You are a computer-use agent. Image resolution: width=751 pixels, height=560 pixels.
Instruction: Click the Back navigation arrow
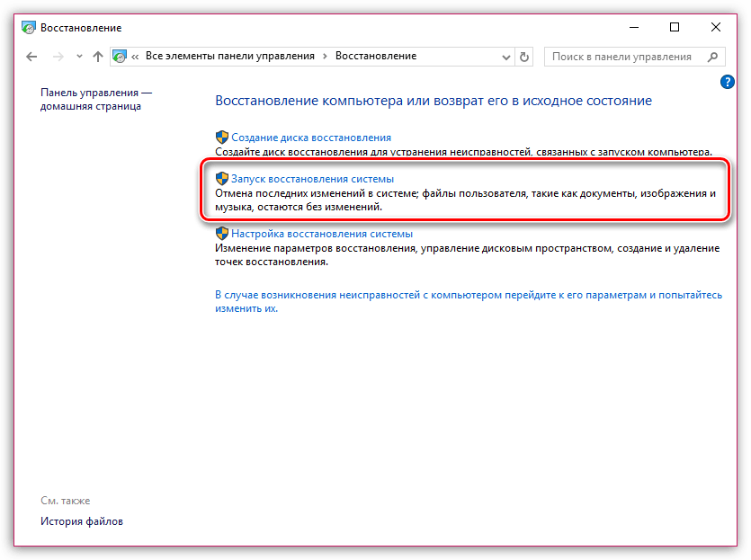click(32, 57)
